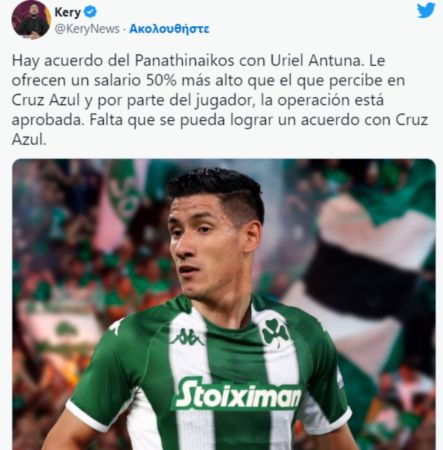Open Kery's profile avatar

30,20
